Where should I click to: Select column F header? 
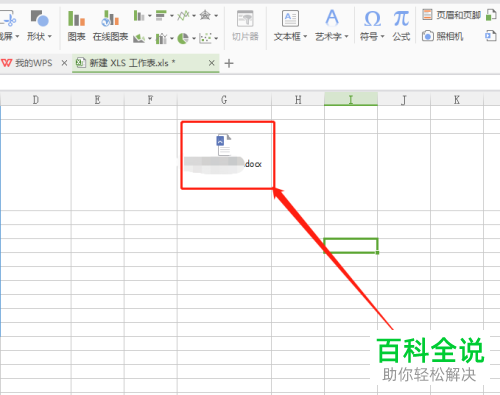coord(151,99)
